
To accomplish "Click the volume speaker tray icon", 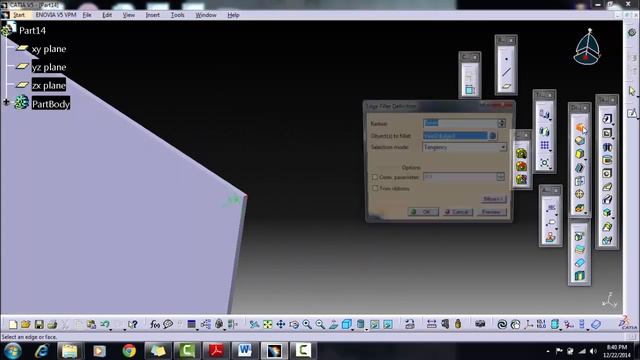I will click(593, 351).
